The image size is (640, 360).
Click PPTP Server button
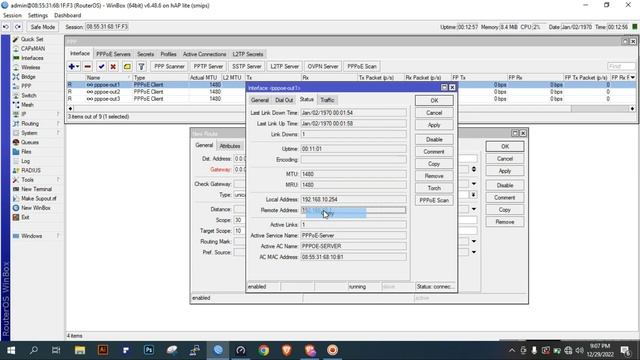[208, 67]
